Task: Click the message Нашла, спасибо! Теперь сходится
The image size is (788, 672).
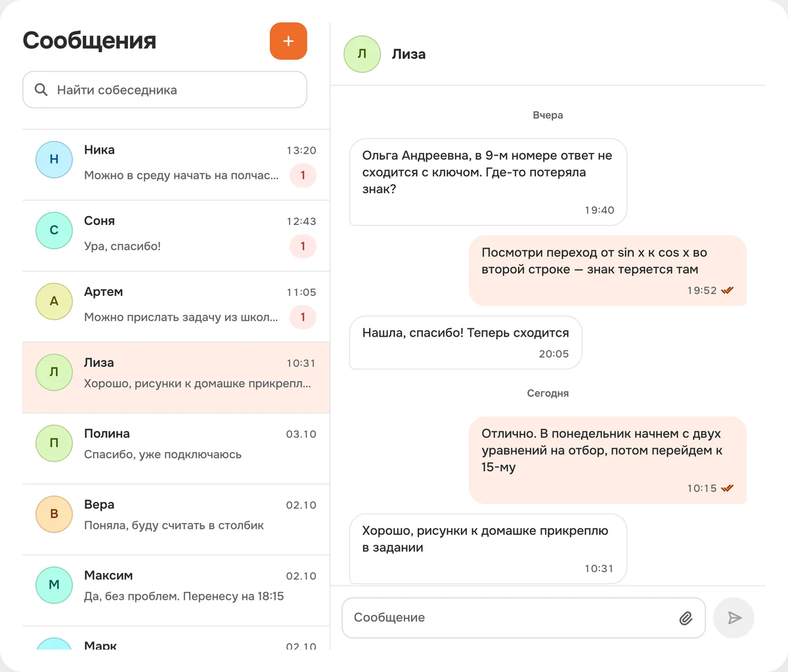Action: 466,343
